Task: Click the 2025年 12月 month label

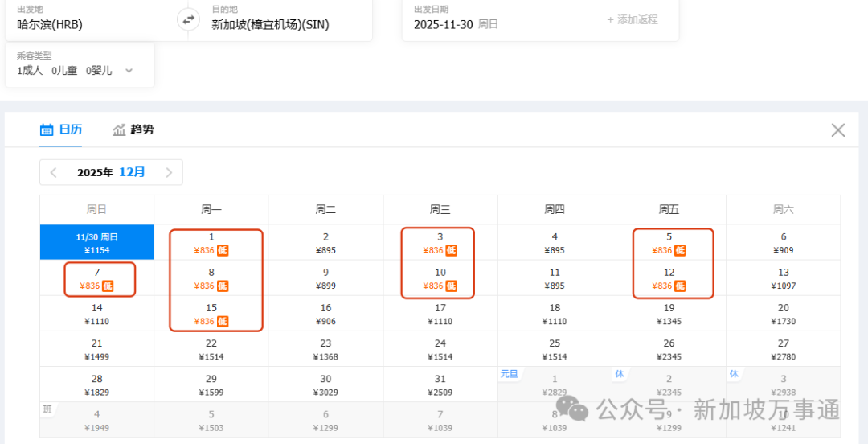Action: pyautogui.click(x=111, y=172)
